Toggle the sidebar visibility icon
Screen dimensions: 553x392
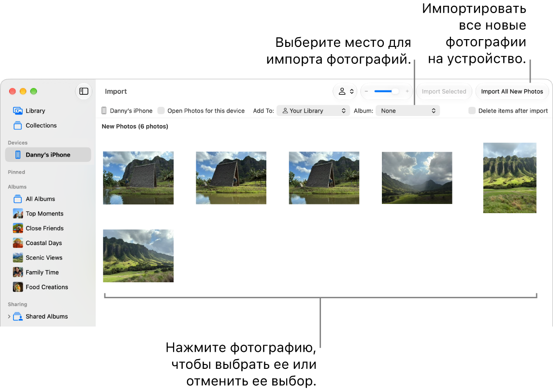[84, 91]
